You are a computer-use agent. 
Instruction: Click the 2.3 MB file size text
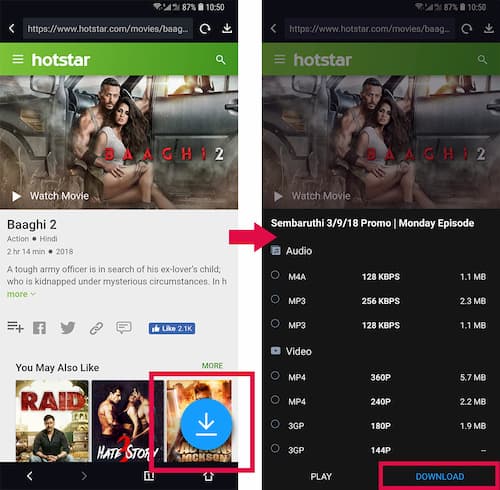coord(473,301)
